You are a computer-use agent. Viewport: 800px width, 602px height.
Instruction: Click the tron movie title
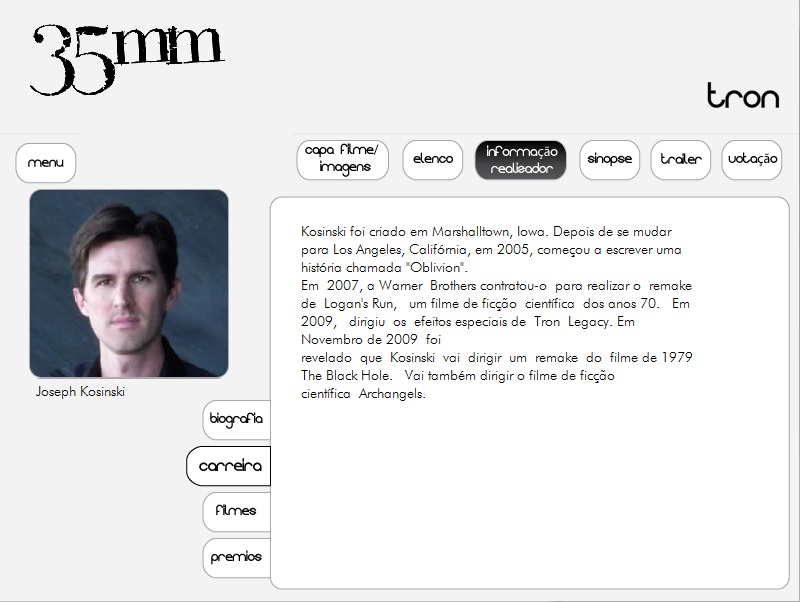[x=743, y=95]
